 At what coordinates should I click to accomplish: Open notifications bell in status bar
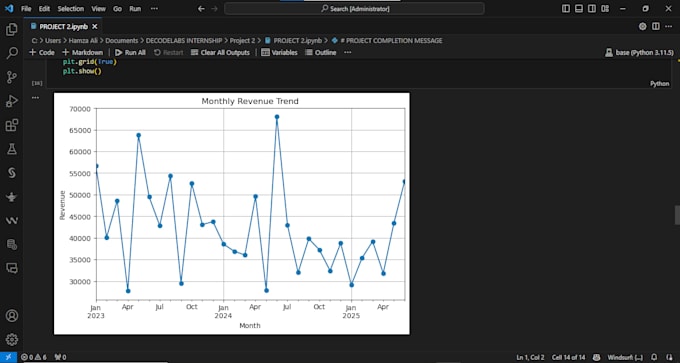click(x=654, y=357)
